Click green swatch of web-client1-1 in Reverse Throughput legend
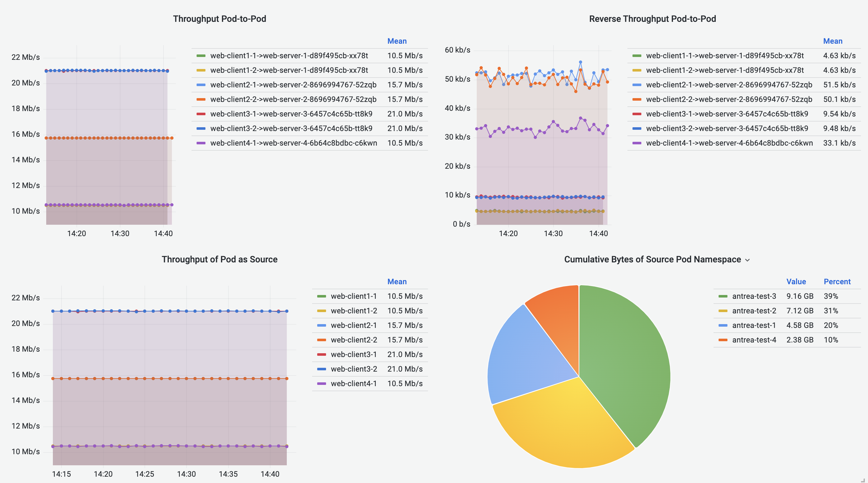This screenshot has width=868, height=483. 637,56
